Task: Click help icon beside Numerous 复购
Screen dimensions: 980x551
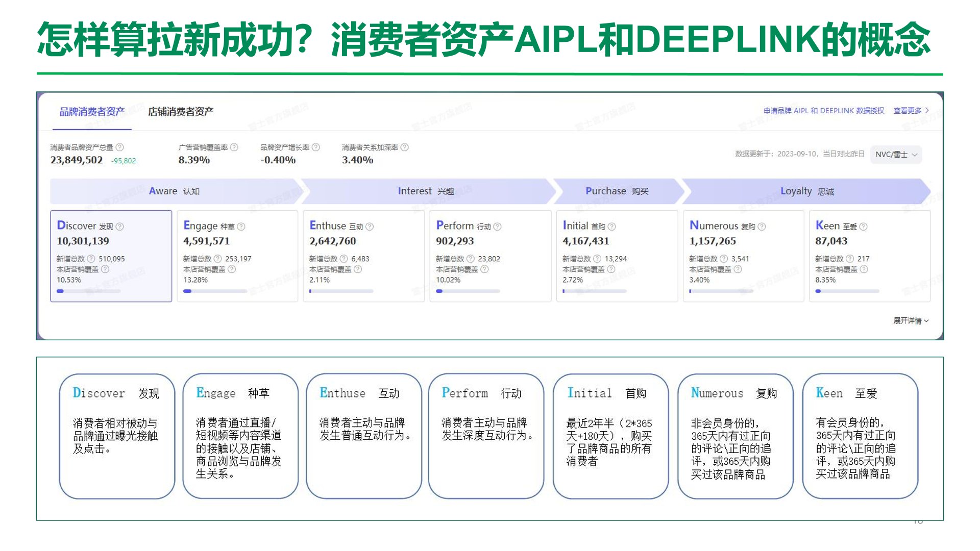Action: (x=762, y=227)
